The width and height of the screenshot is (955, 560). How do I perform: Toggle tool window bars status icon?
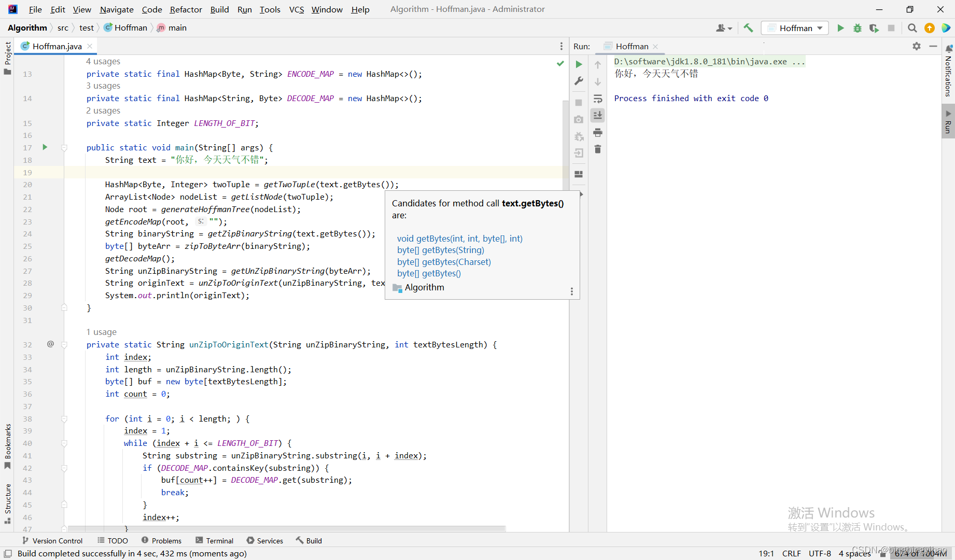pos(8,553)
